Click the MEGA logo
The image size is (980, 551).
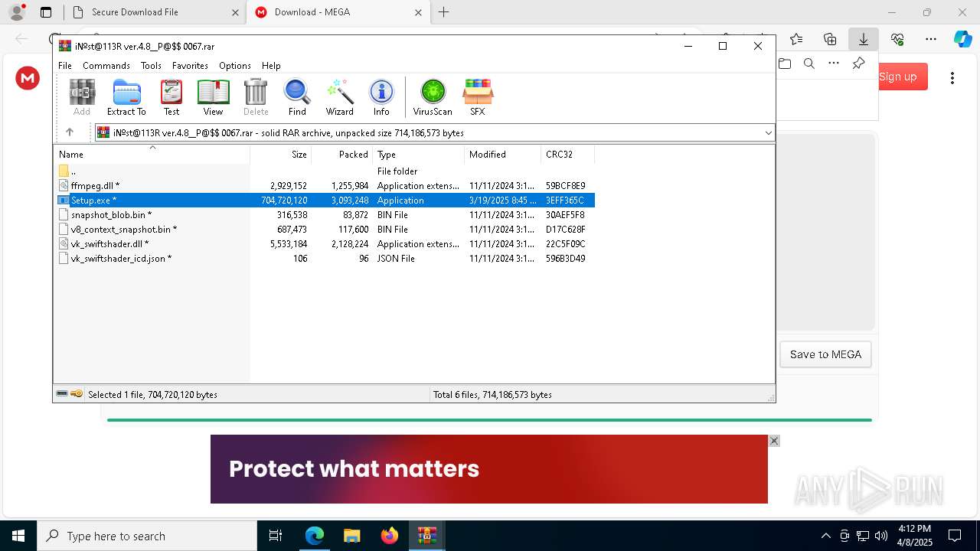[x=28, y=77]
